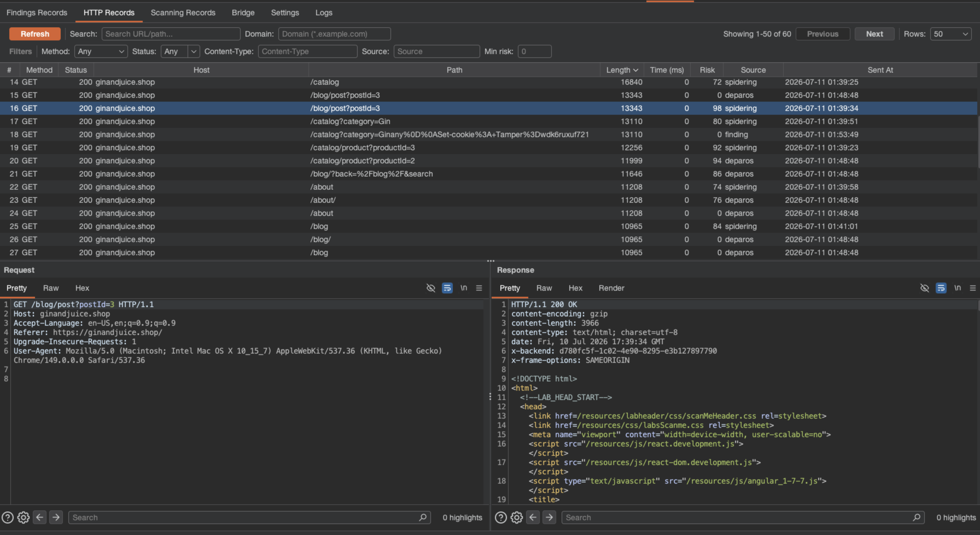Image resolution: width=980 pixels, height=535 pixels.
Task: Open the Status filter Any field
Action: (x=174, y=51)
